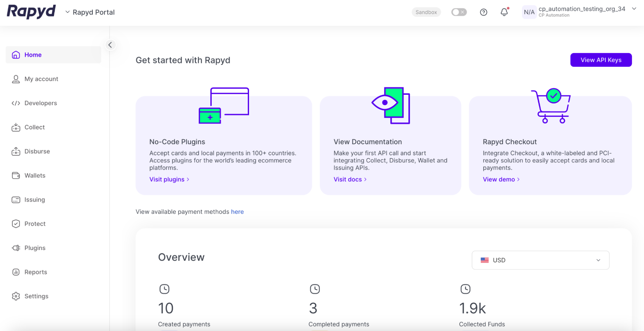Click the Wallets icon in sidebar
Screen dimensions: 644x331
click(16, 176)
